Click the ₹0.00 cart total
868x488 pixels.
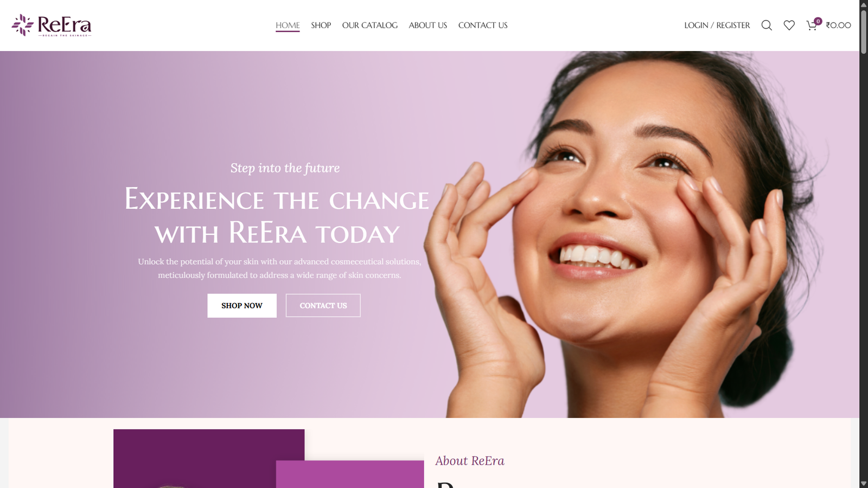838,25
